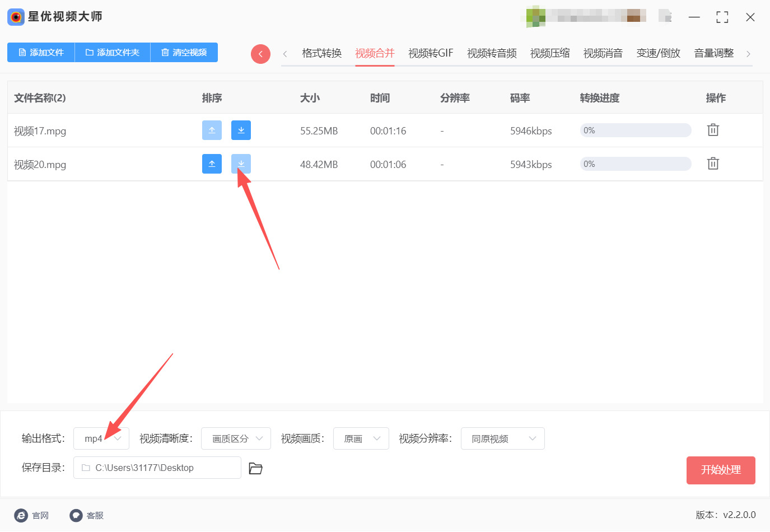This screenshot has width=770, height=532.
Task: Move 视频20.mpg up with the up-arrow icon
Action: pyautogui.click(x=212, y=164)
